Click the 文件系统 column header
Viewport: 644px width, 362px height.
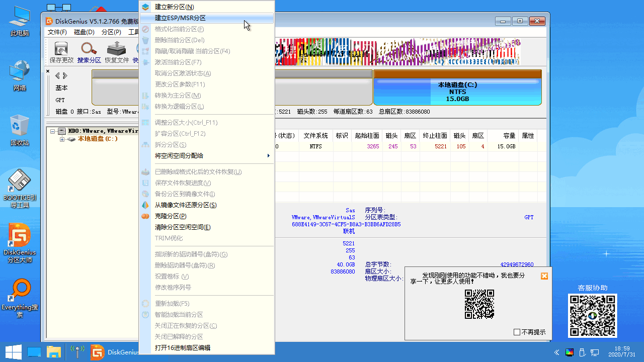[315, 136]
